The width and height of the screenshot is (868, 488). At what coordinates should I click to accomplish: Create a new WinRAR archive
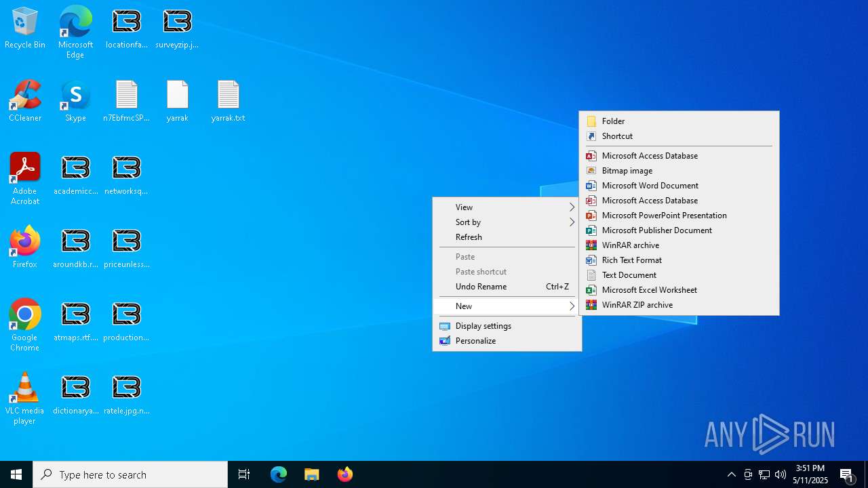[x=679, y=245]
